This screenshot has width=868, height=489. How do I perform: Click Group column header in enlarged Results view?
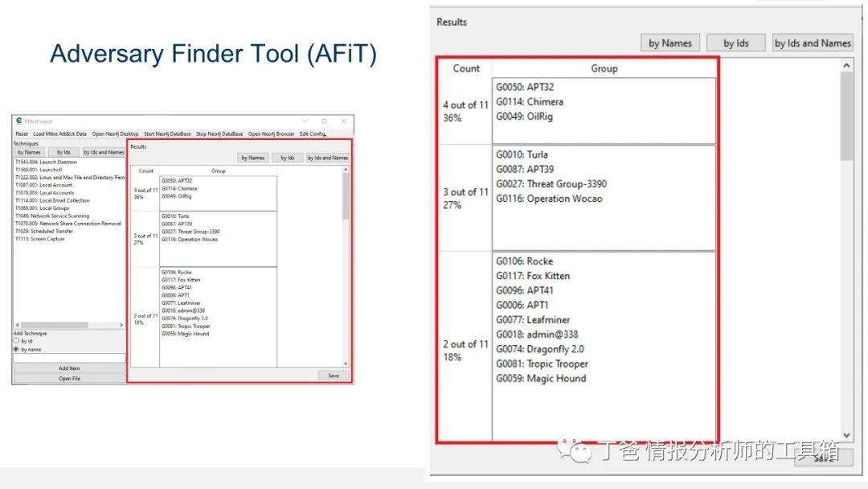coord(604,68)
